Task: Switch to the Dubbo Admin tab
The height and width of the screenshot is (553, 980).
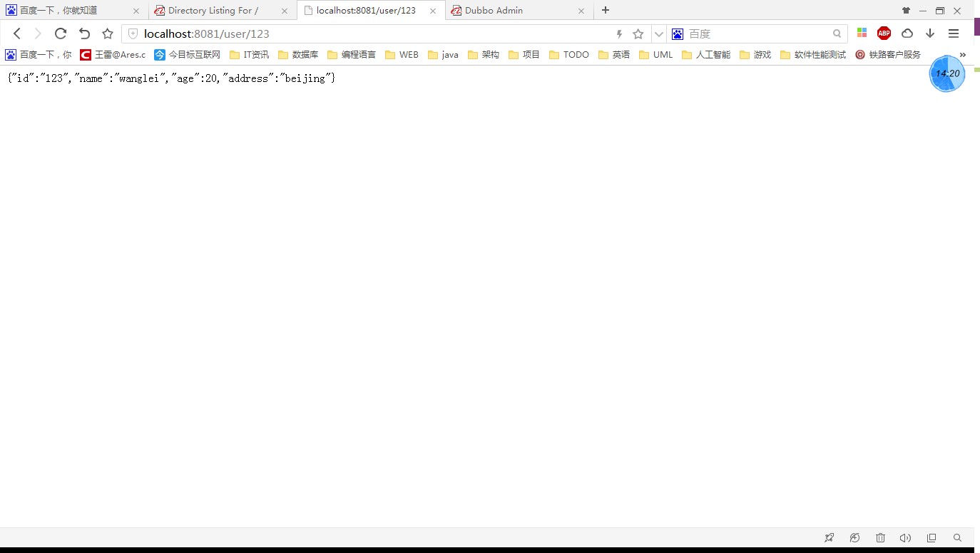Action: tap(519, 11)
